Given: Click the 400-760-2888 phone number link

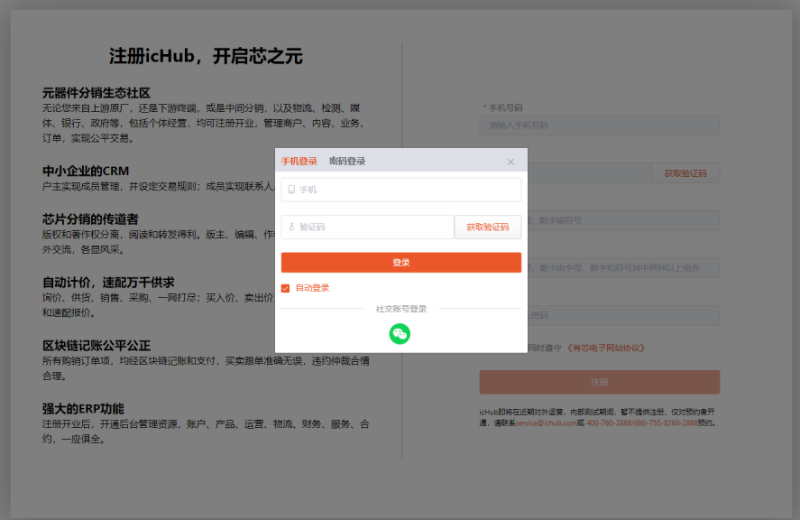Looking at the screenshot, I should [x=607, y=423].
